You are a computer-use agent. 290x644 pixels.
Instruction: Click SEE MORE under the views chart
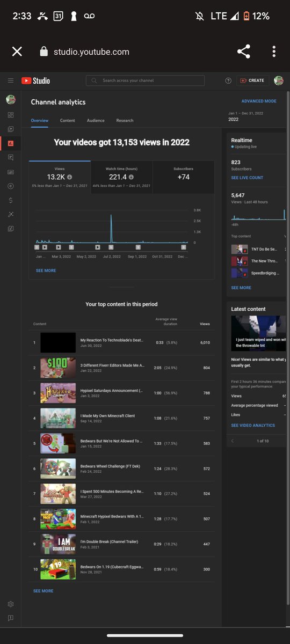pyautogui.click(x=46, y=270)
